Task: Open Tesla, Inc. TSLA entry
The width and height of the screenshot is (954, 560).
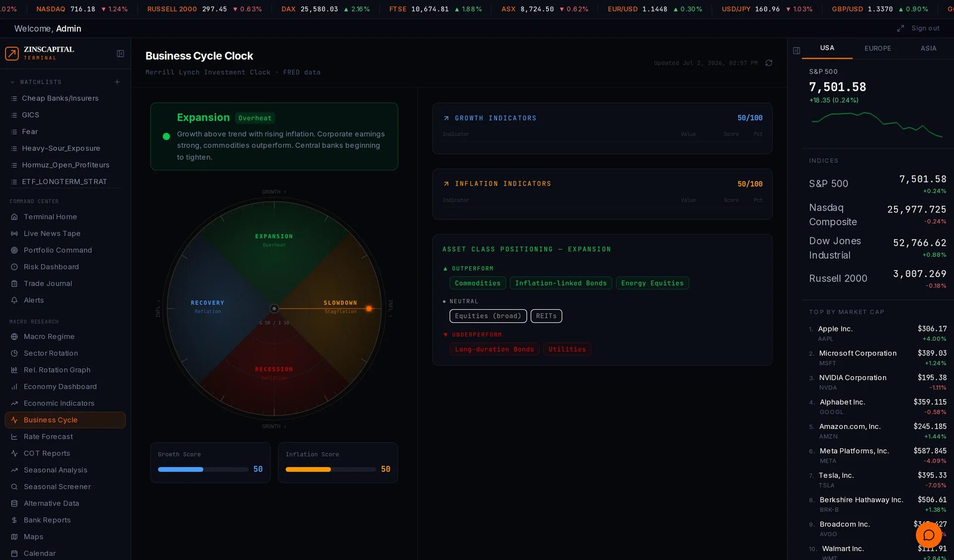Action: click(x=877, y=480)
